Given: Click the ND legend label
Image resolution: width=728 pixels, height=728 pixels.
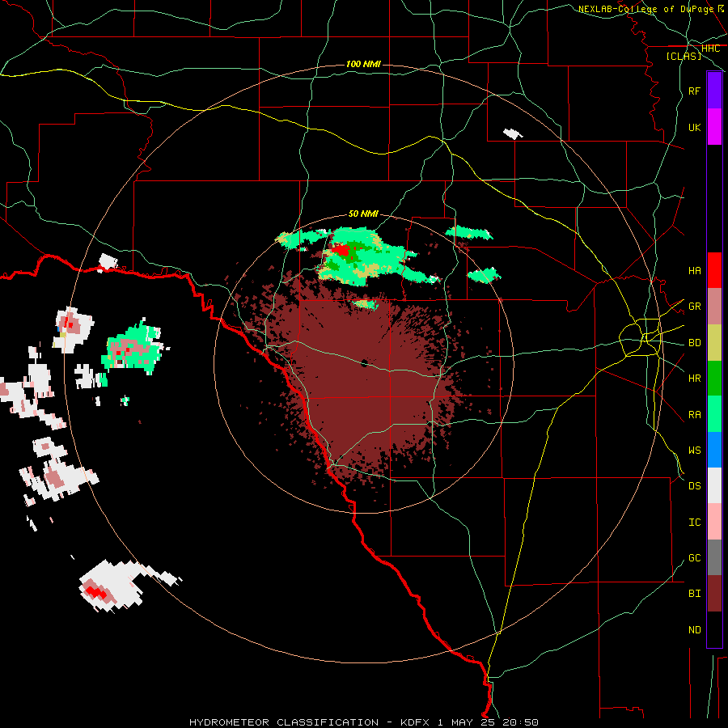Looking at the screenshot, I should 695,630.
